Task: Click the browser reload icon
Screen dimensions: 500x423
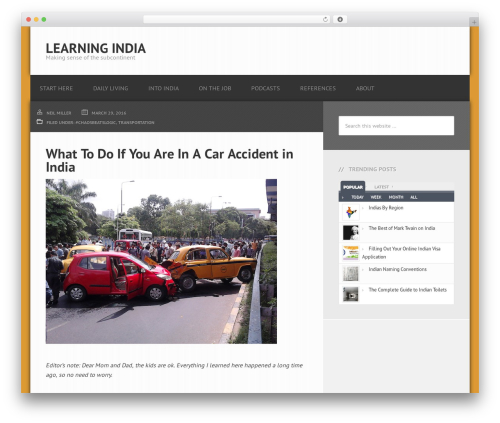Action: pyautogui.click(x=325, y=20)
